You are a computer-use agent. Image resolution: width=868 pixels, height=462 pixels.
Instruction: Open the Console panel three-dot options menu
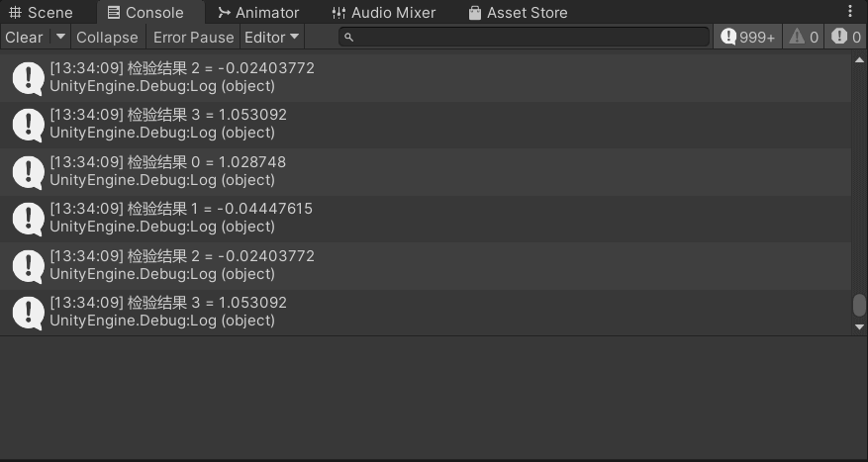(850, 12)
